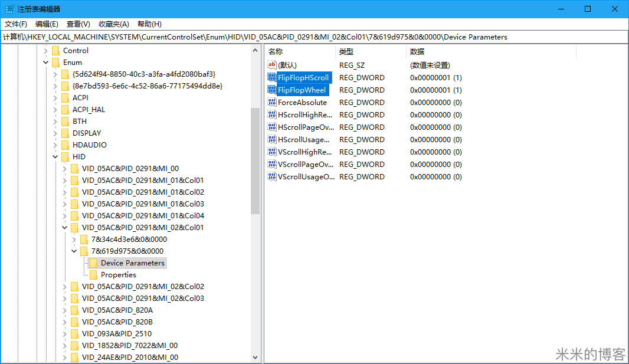This screenshot has height=364, width=629.
Task: Click the registry path address bar
Action: [314, 37]
